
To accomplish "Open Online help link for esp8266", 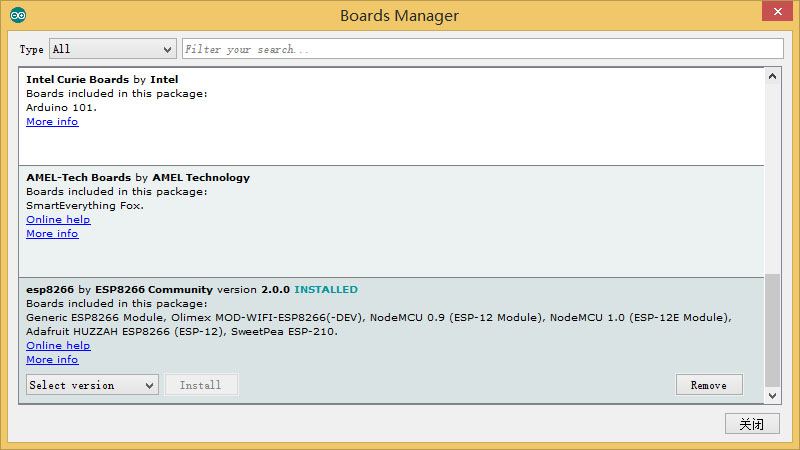I will (58, 345).
